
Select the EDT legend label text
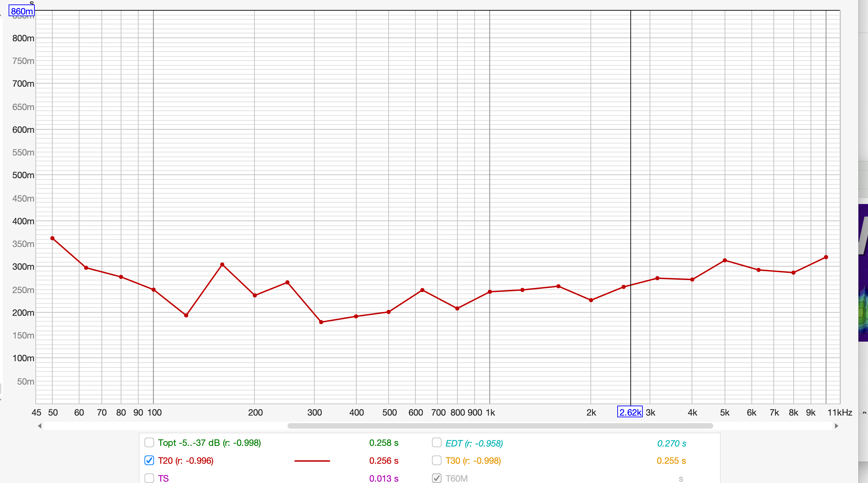coord(474,443)
